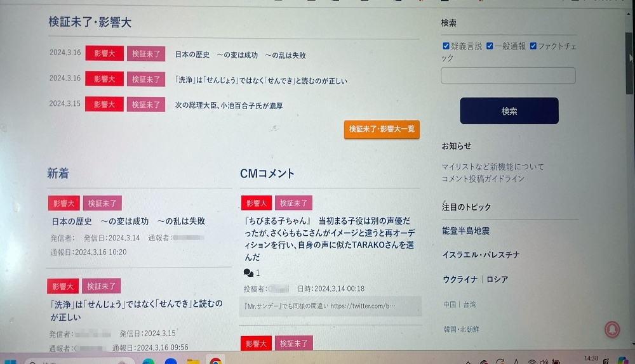Click the vertical page scrollbar thumb

pos(629,63)
